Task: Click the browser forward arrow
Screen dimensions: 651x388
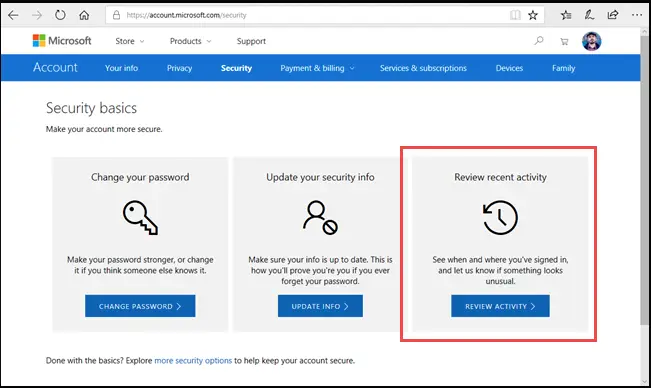Action: tap(37, 15)
